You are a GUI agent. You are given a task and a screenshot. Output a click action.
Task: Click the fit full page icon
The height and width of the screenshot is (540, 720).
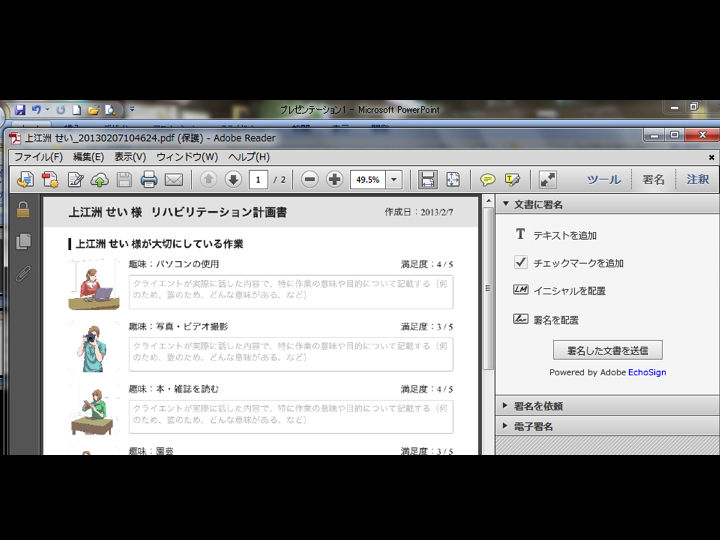453,180
